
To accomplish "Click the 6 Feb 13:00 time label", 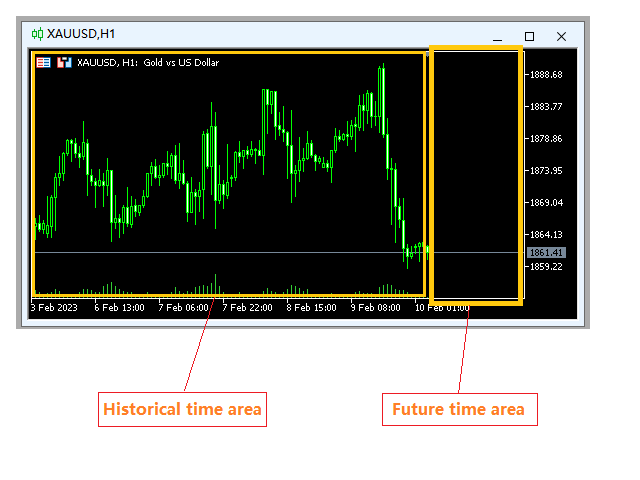I will (119, 308).
